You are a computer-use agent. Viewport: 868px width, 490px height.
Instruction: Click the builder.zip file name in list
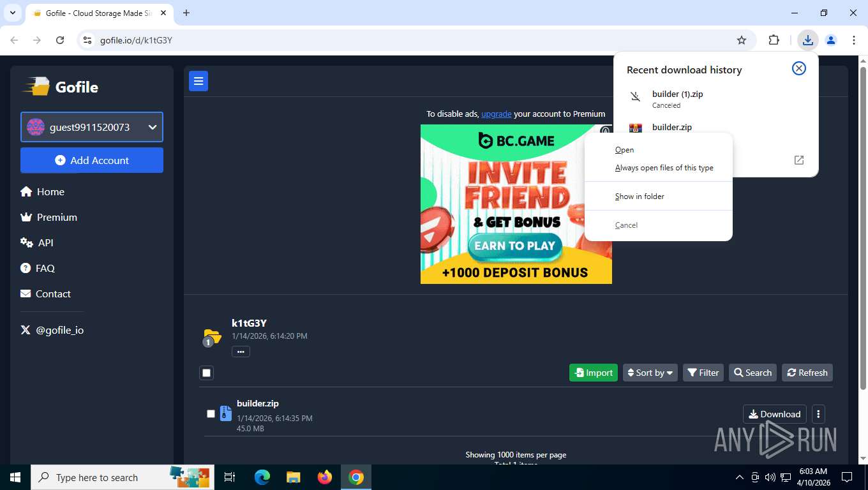click(258, 403)
